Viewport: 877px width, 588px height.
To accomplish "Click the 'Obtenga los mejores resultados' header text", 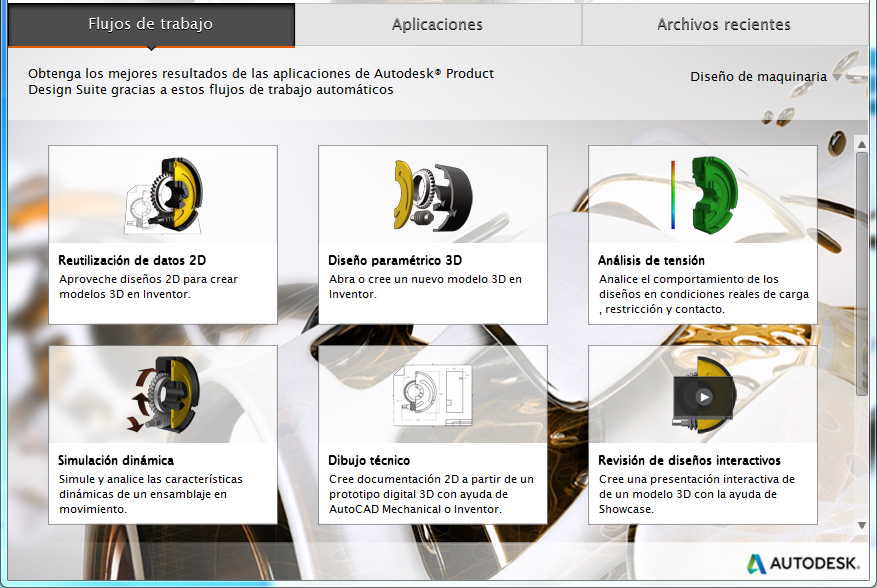I will (261, 82).
